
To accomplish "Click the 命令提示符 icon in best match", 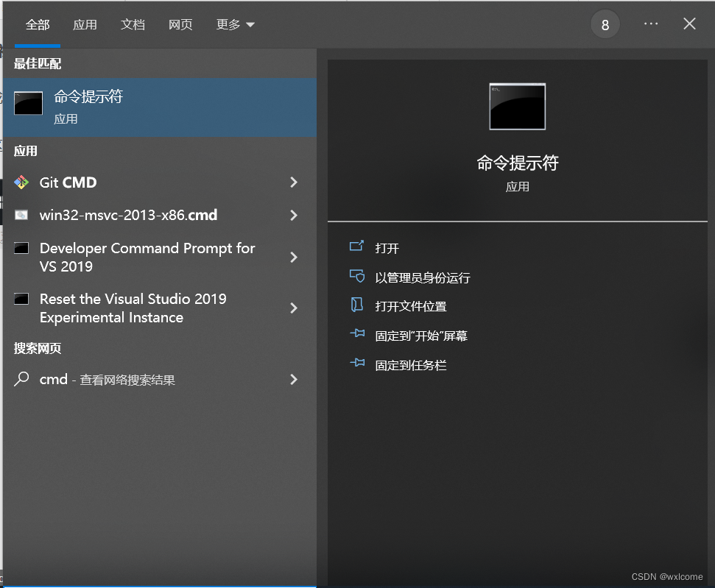I will [x=28, y=103].
